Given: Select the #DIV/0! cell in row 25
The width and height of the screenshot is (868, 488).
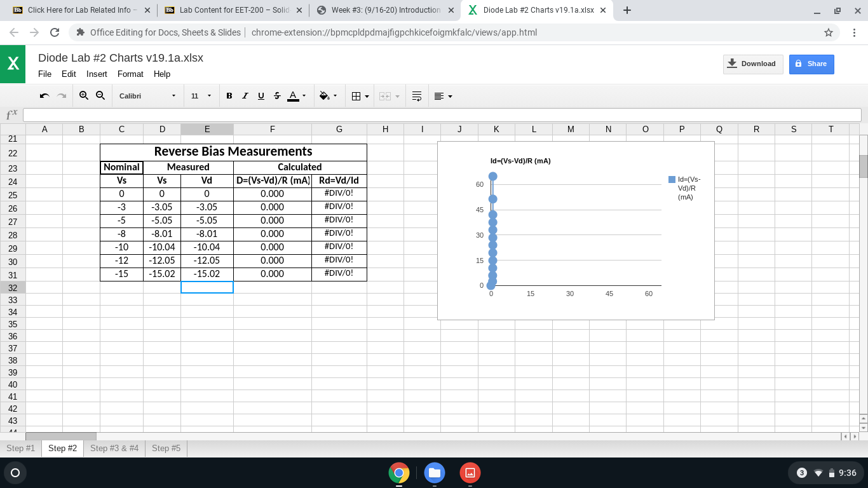Looking at the screenshot, I should 339,194.
